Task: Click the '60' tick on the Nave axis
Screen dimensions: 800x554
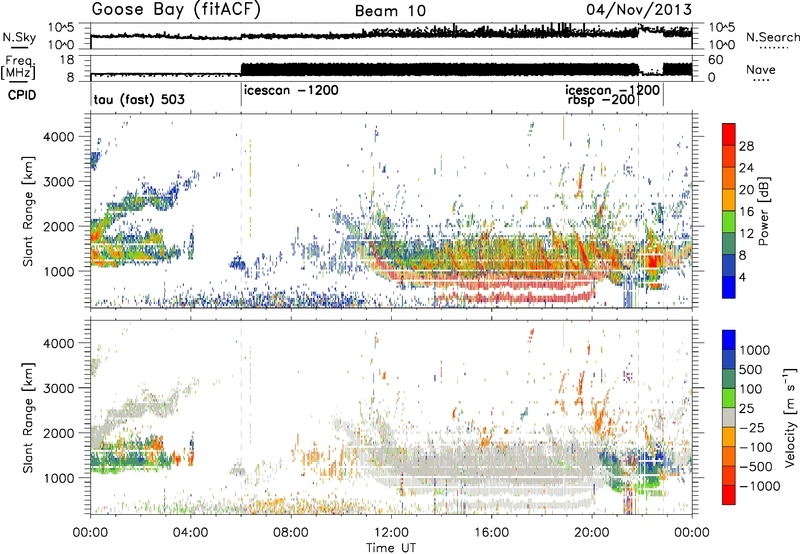Action: coord(715,60)
